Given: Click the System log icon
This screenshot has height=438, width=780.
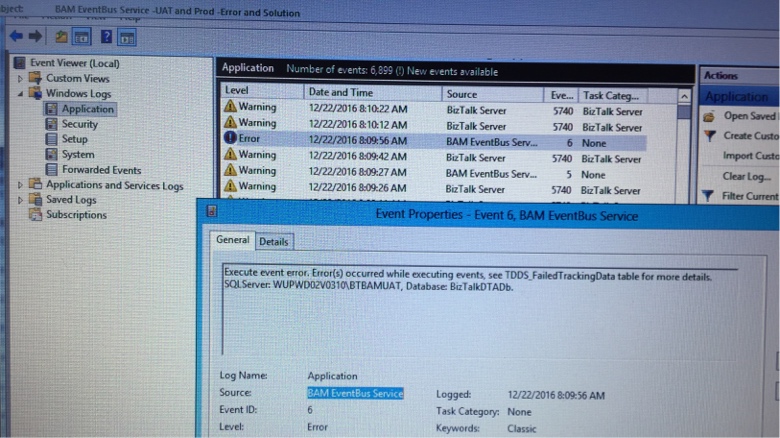Looking at the screenshot, I should [x=51, y=154].
